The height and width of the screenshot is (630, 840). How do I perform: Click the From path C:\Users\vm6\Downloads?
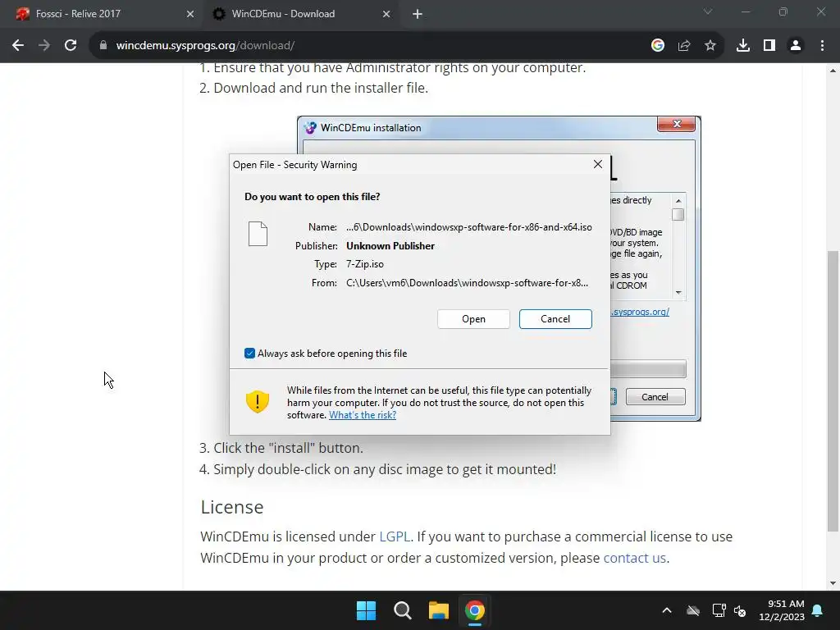point(467,283)
